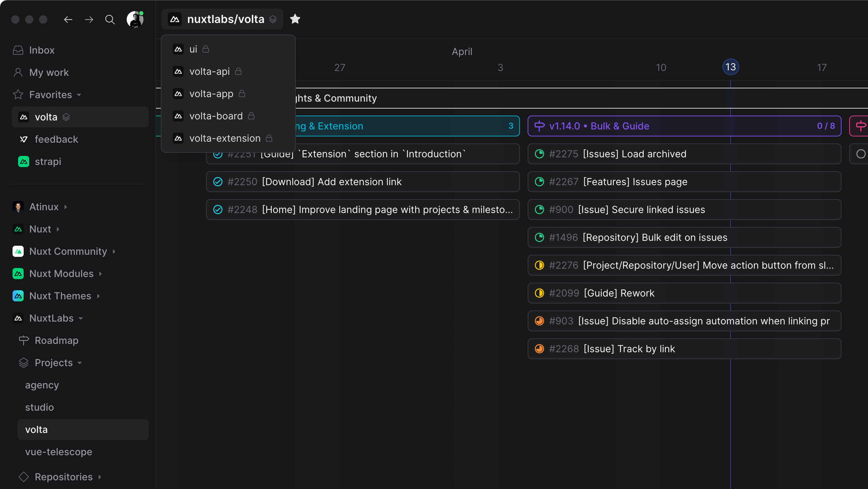Open the studio project
The width and height of the screenshot is (868, 489).
pos(83,407)
